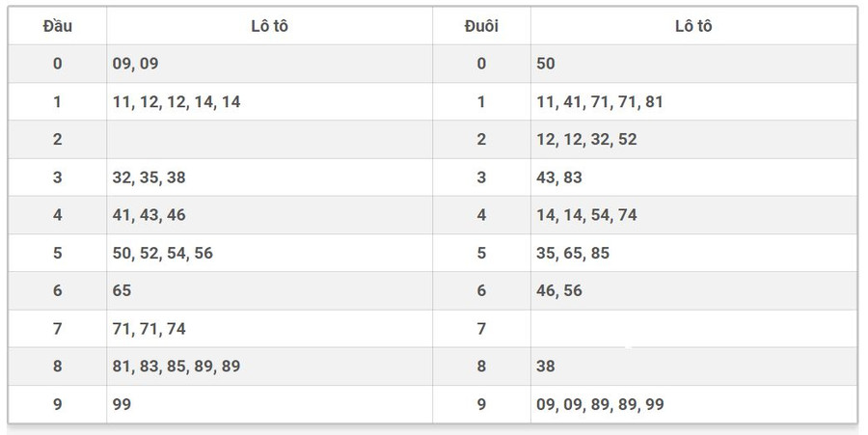Select the cell showing 81, 83, 85, 89, 89

pyautogui.click(x=176, y=367)
